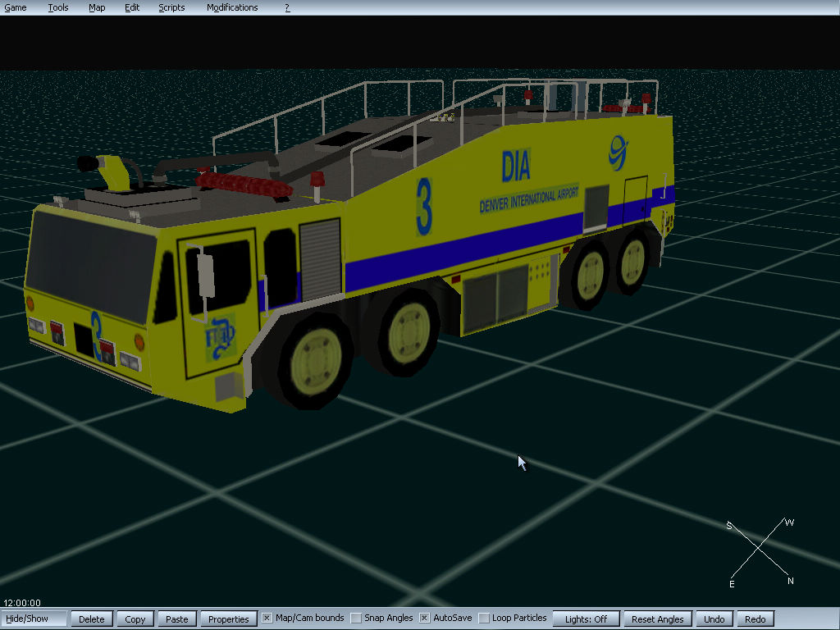
Task: Toggle the Lights: Off button
Action: point(586,619)
